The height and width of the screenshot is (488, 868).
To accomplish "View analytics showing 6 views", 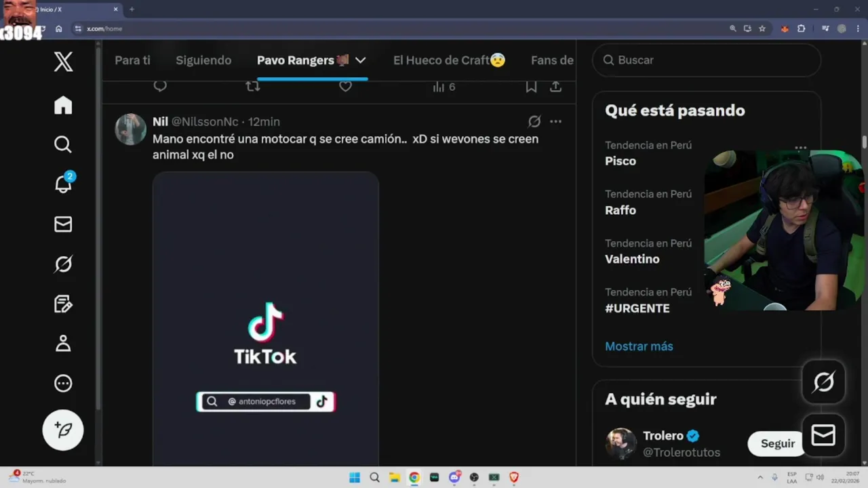I will 444,87.
